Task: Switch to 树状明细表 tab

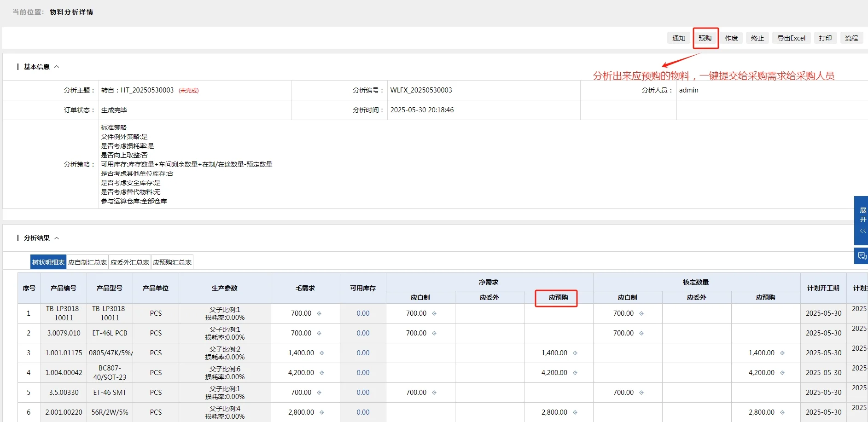Action: click(x=48, y=262)
